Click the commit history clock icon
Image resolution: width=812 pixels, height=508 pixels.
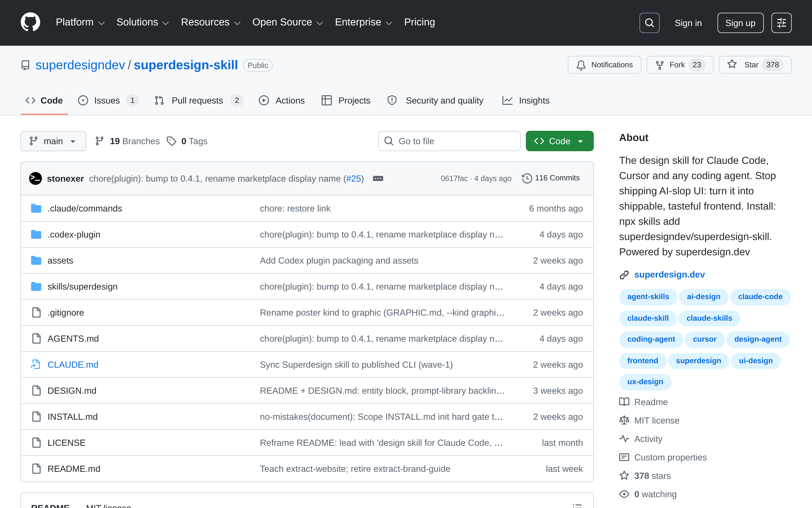527,178
